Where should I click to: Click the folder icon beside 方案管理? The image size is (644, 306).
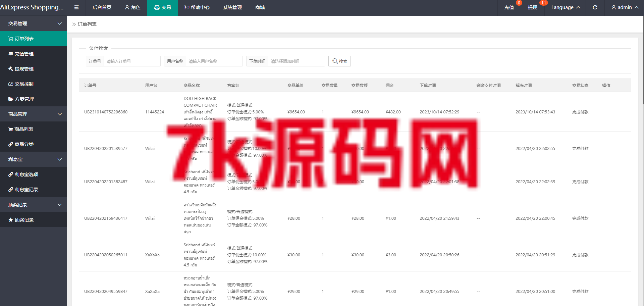pos(11,99)
